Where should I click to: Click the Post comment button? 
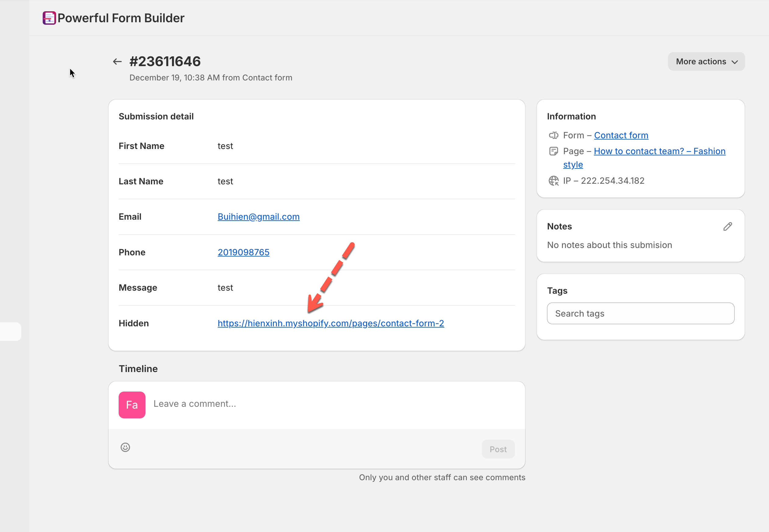[x=498, y=449]
